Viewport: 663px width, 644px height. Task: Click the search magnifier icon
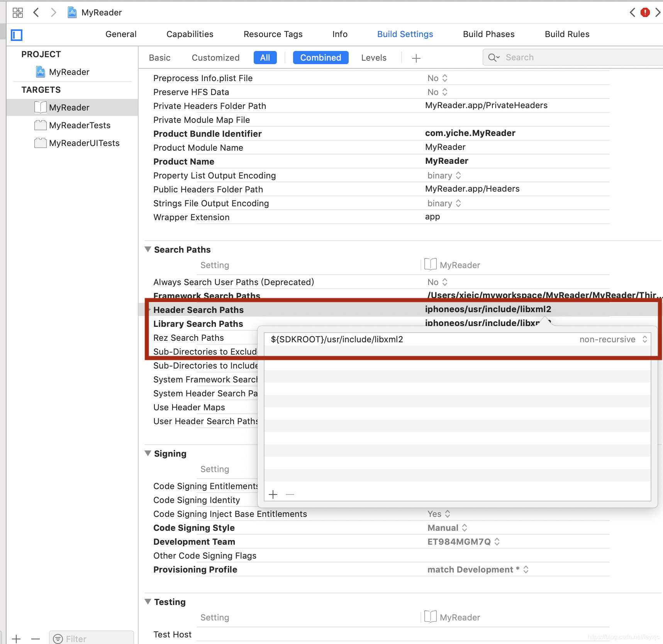pyautogui.click(x=493, y=58)
